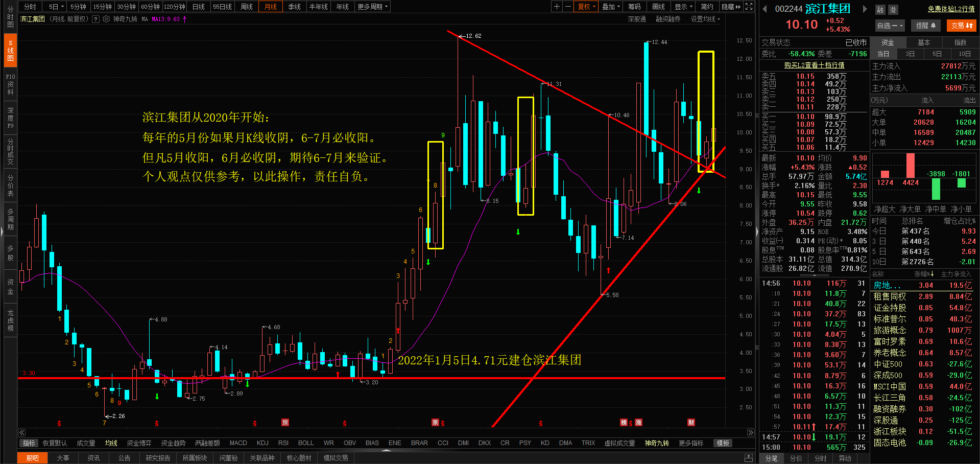Toggle the 均线 moving average indicator
Screen dimensions: 980x464
click(111, 443)
